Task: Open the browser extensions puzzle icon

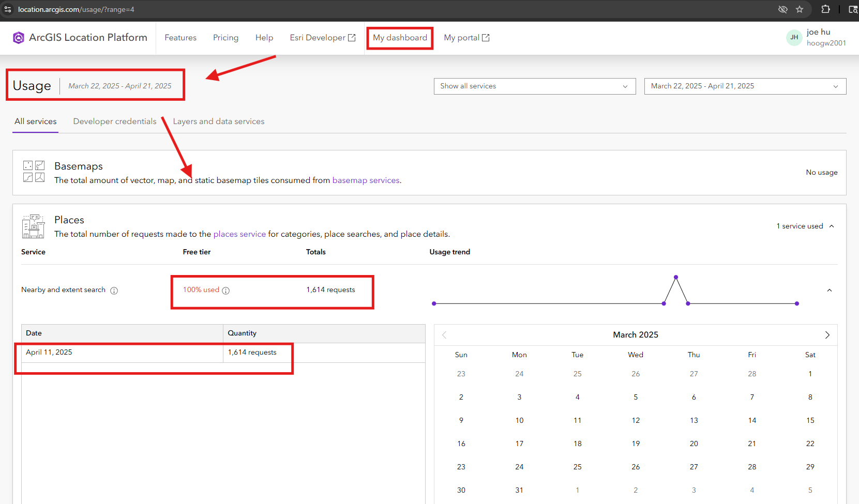Action: tap(825, 9)
